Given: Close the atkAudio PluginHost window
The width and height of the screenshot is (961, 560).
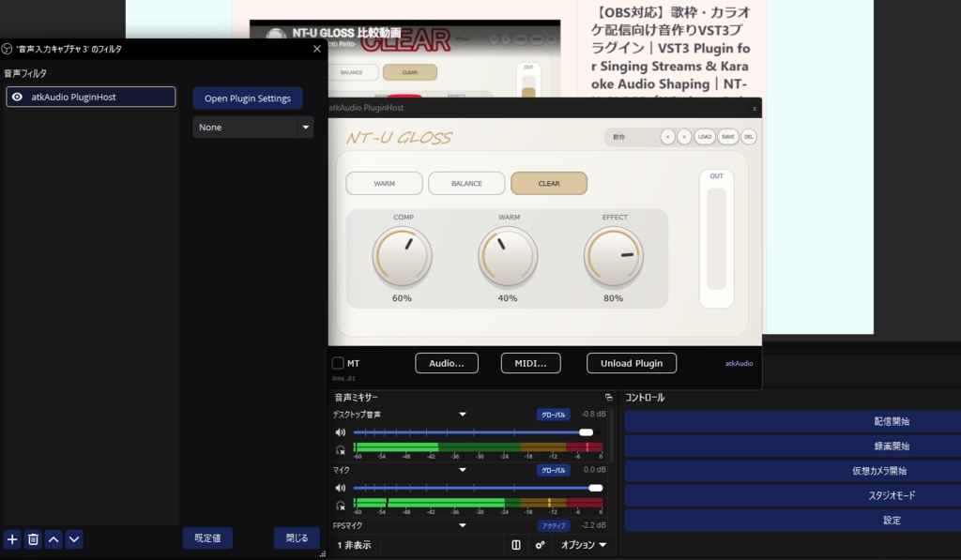Looking at the screenshot, I should coord(755,109).
